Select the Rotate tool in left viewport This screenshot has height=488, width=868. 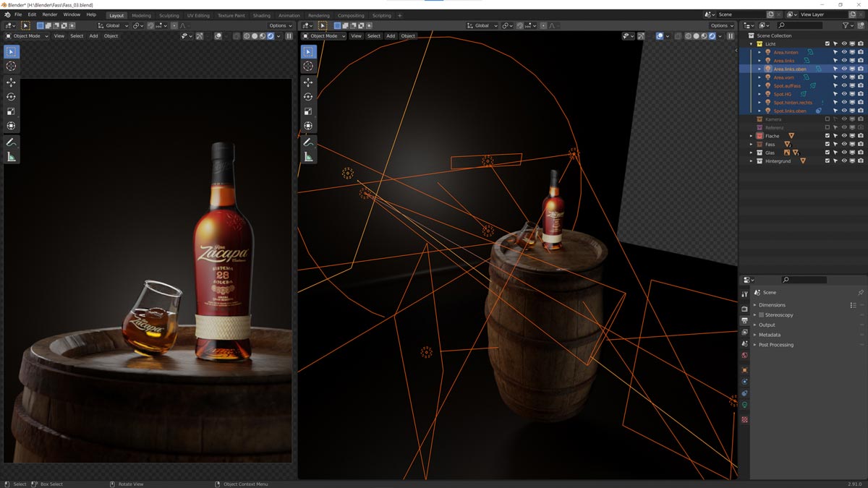(11, 97)
